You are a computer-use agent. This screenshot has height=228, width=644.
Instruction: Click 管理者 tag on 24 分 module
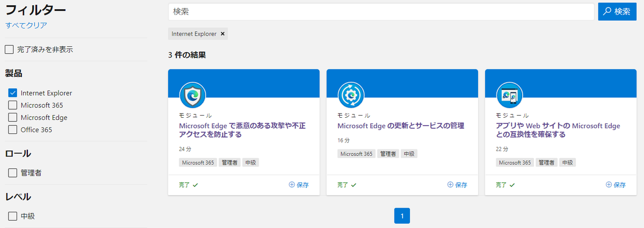point(229,162)
